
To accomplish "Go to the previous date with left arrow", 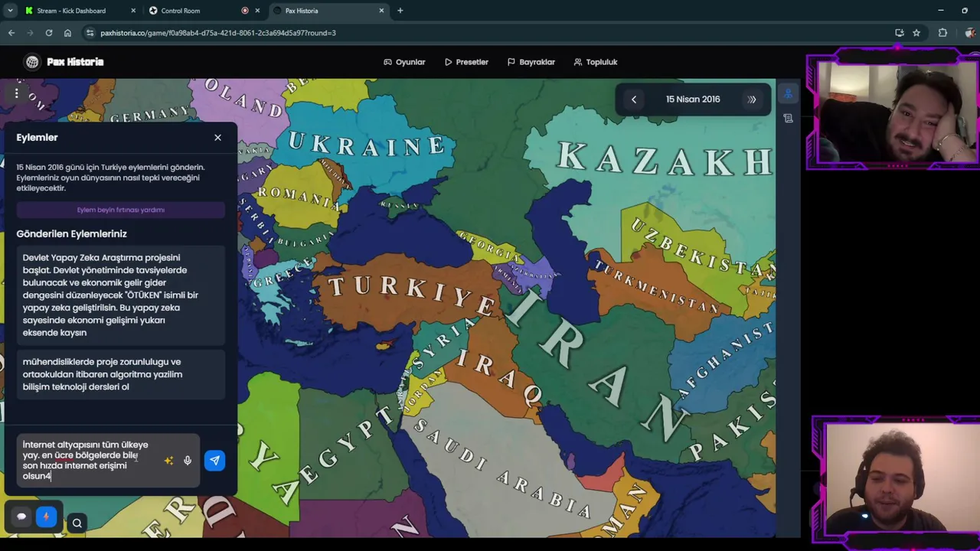I will [x=633, y=99].
